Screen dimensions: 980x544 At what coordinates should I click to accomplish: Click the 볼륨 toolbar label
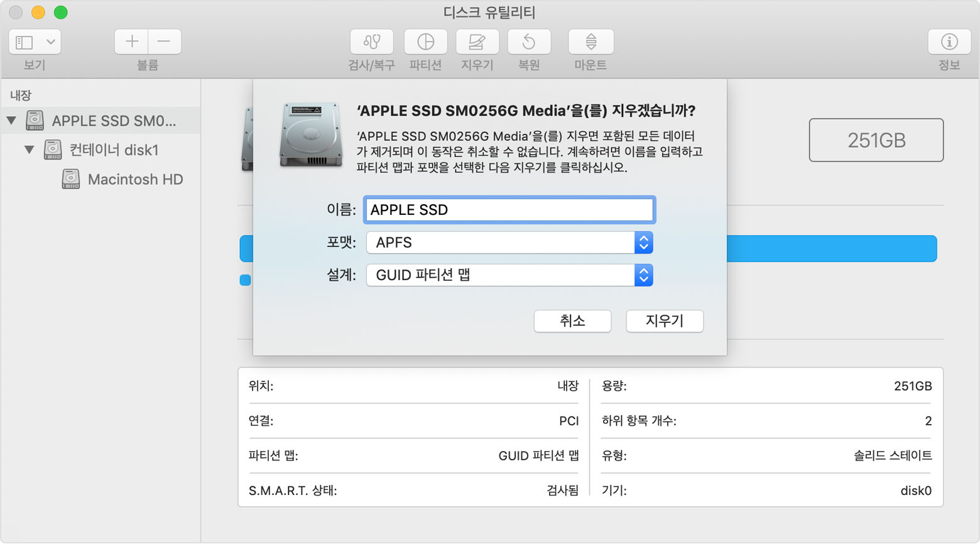coord(148,65)
